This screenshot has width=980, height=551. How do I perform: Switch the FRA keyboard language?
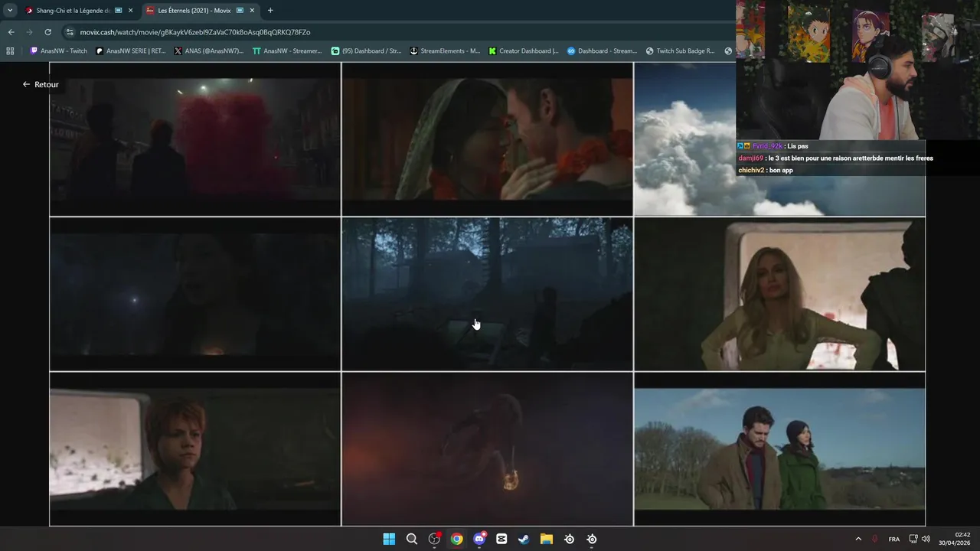coord(894,539)
